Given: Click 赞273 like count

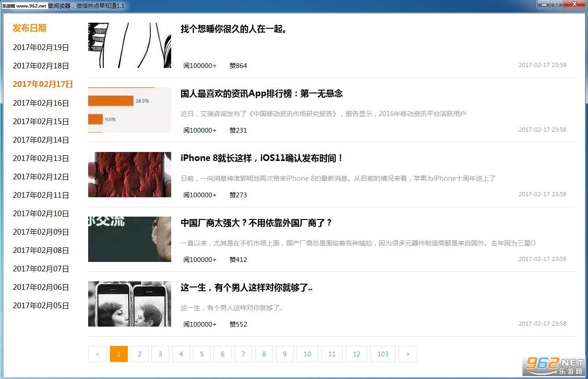Looking at the screenshot, I should coord(238,195).
